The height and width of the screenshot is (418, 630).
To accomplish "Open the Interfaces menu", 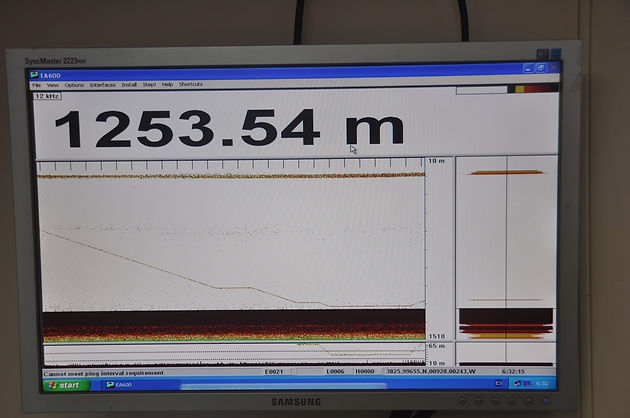I will pos(102,85).
